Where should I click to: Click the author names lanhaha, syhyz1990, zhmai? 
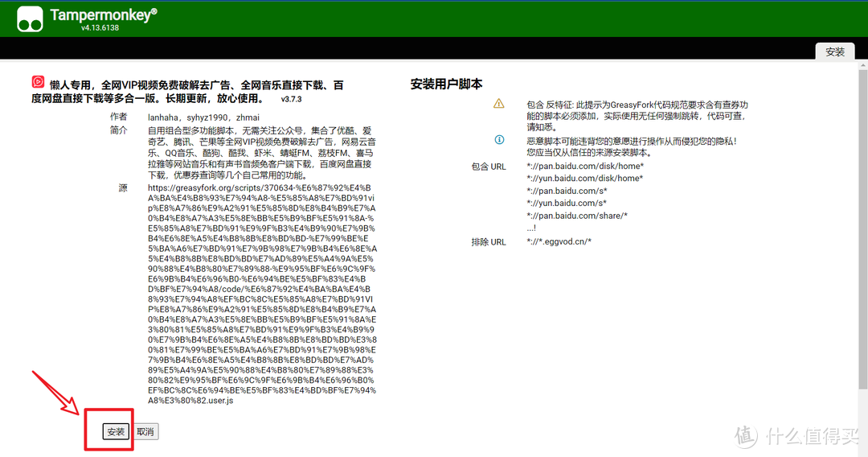203,117
